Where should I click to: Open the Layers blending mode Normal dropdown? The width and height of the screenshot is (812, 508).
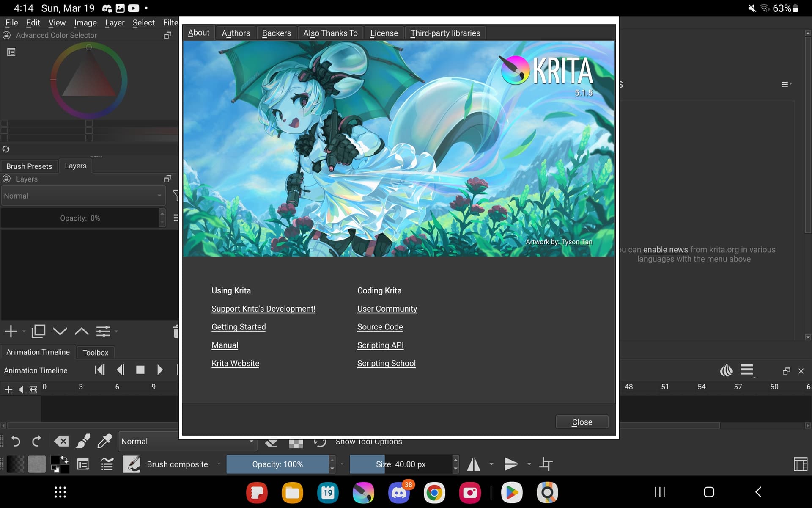click(x=83, y=196)
